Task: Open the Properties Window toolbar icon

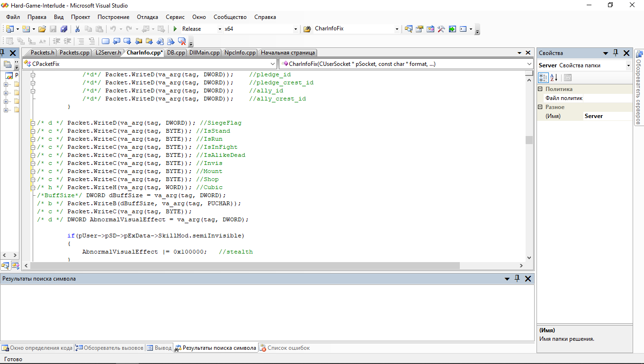Action: click(420, 29)
